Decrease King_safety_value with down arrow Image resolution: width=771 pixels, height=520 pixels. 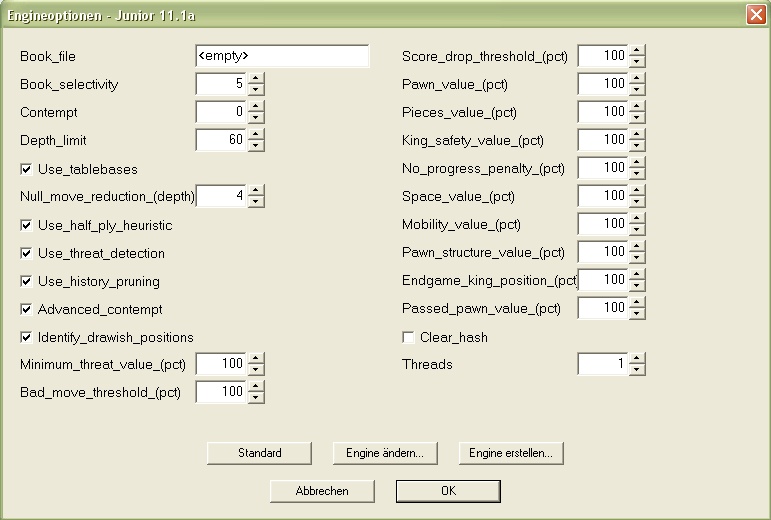click(637, 146)
